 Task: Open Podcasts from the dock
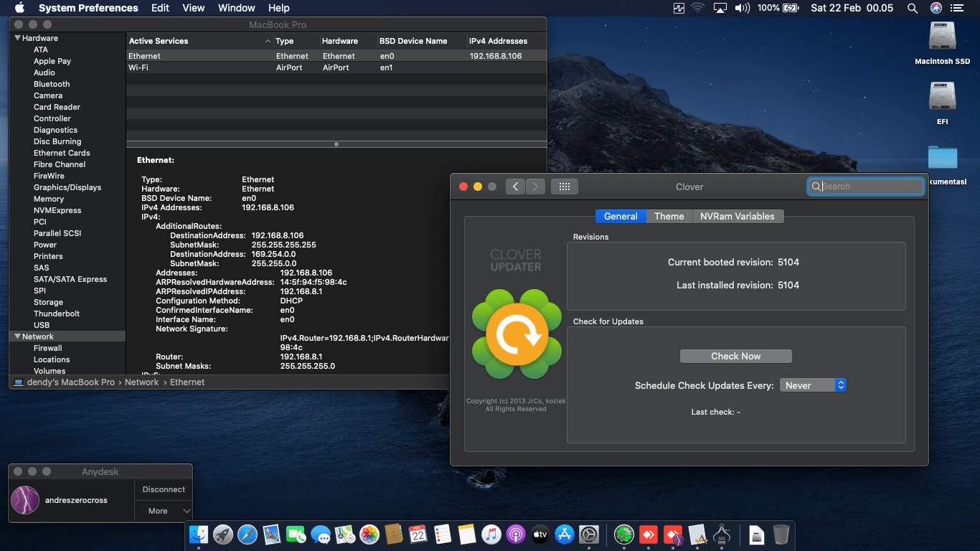[x=516, y=534]
